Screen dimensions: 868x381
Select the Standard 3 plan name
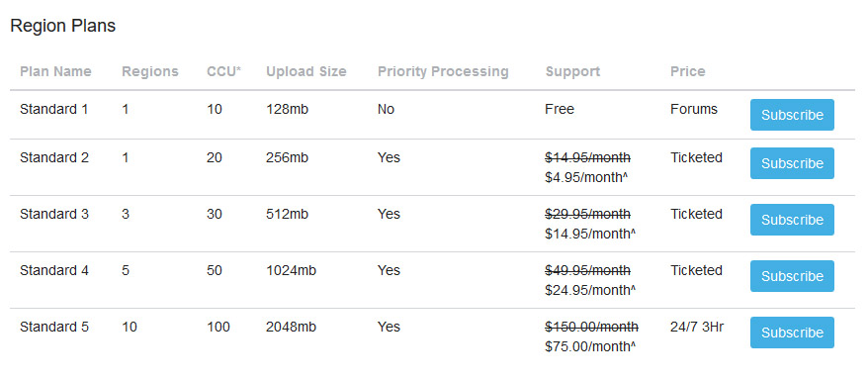click(54, 214)
